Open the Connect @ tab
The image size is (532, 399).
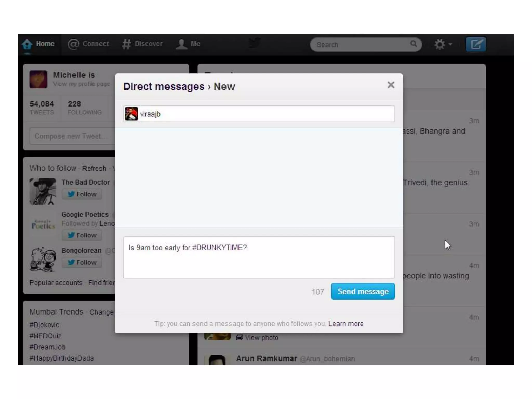88,44
